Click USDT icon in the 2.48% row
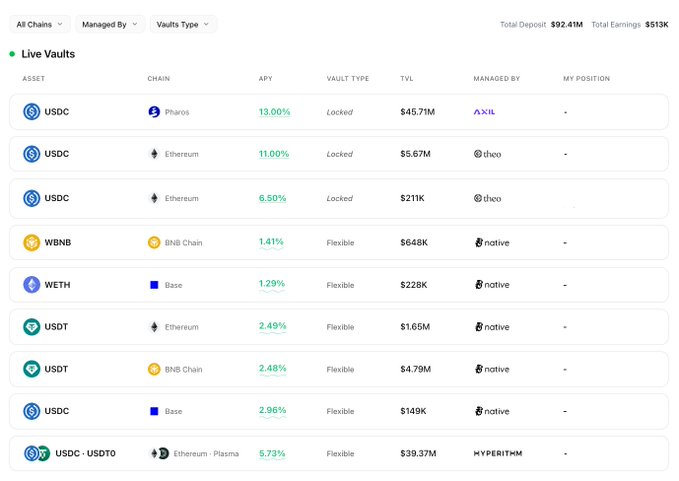The image size is (679, 481). click(x=32, y=369)
